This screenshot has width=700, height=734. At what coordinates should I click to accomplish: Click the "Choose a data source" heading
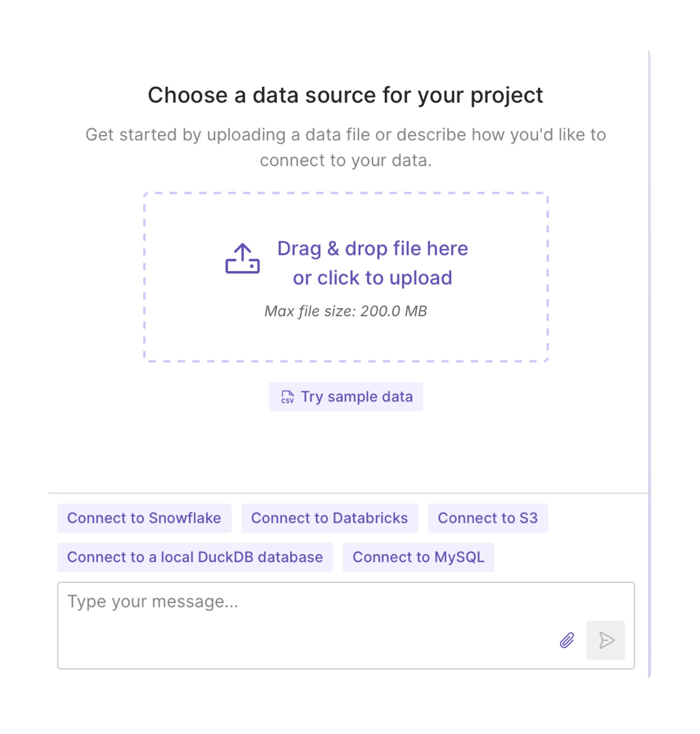[x=345, y=95]
